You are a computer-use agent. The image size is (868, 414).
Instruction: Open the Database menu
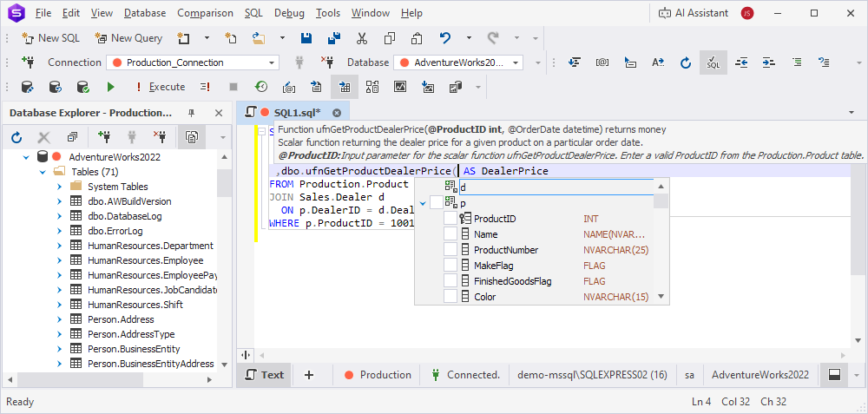tap(145, 13)
